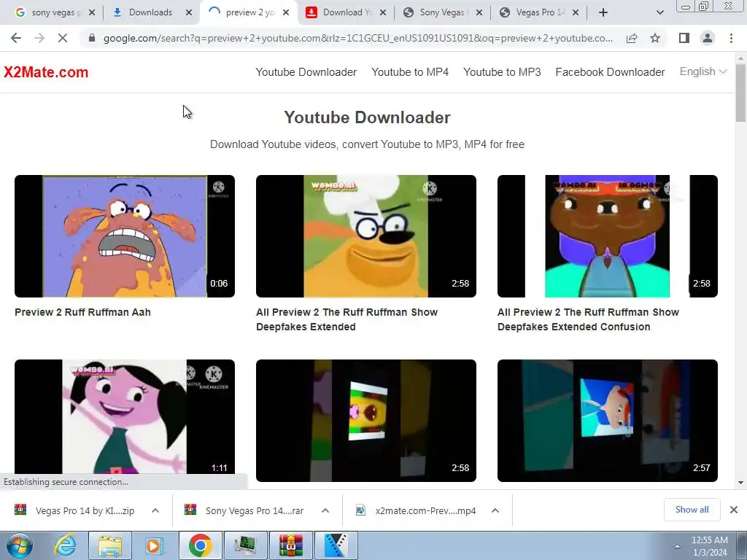Image resolution: width=747 pixels, height=560 pixels.
Task: Expand options for the Sony Vegas Pro rar download
Action: (325, 510)
